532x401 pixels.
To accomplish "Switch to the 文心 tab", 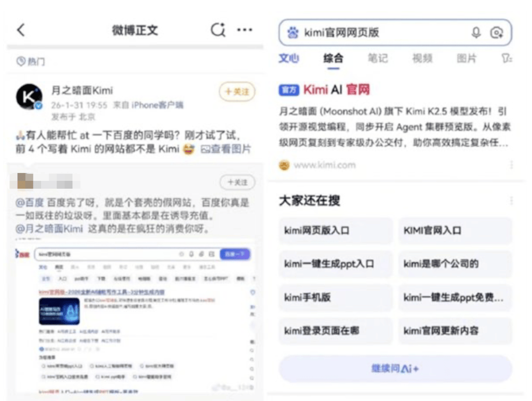I will 289,58.
